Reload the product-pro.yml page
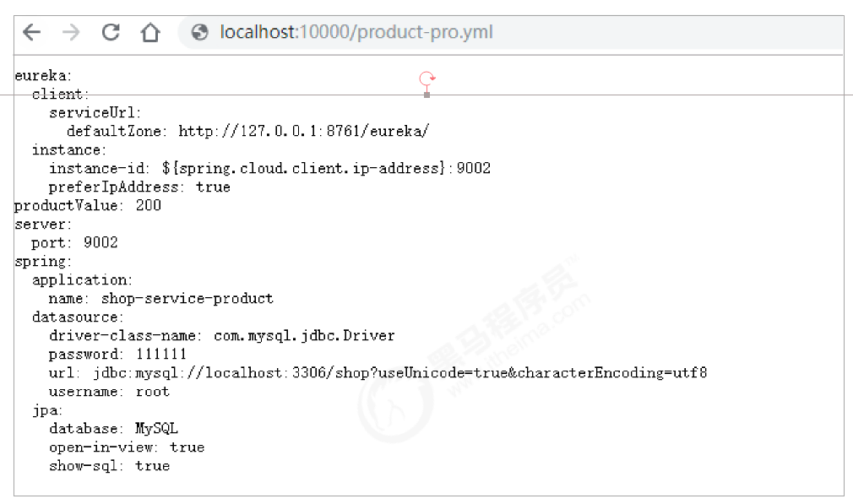This screenshot has height=504, width=853. point(111,33)
